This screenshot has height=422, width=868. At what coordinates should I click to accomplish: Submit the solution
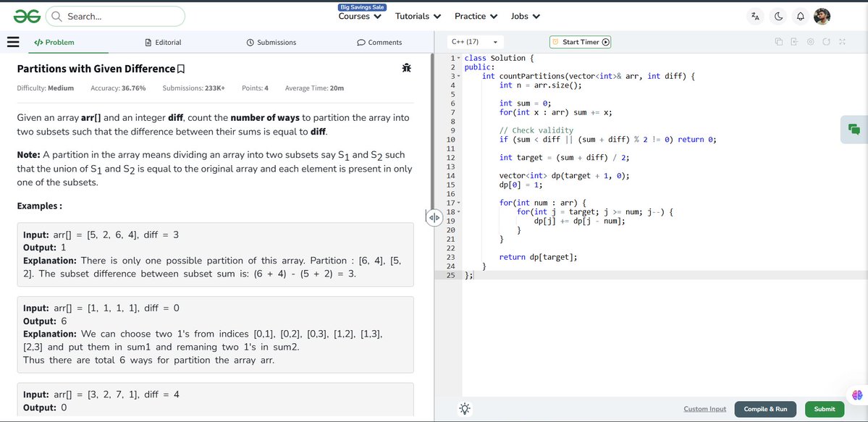pos(825,409)
